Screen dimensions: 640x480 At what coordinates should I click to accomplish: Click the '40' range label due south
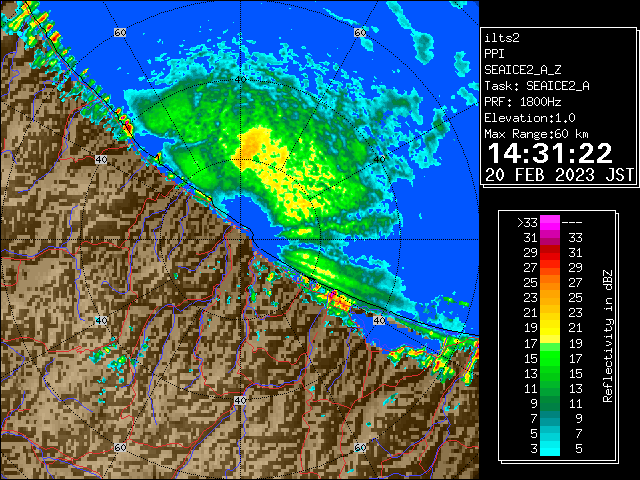coord(240,400)
